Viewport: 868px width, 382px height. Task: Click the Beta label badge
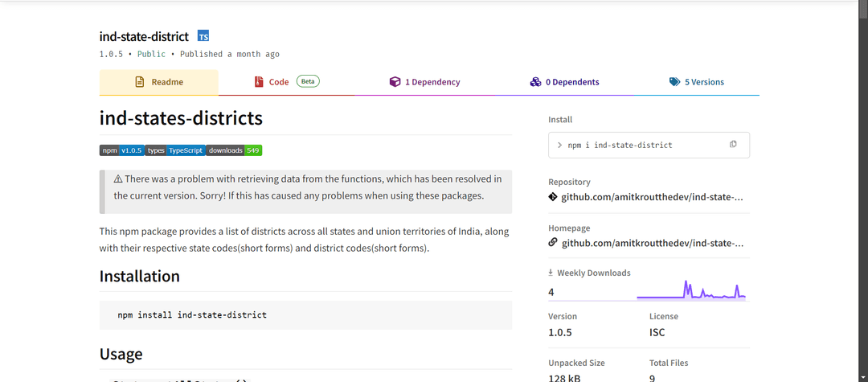point(308,81)
